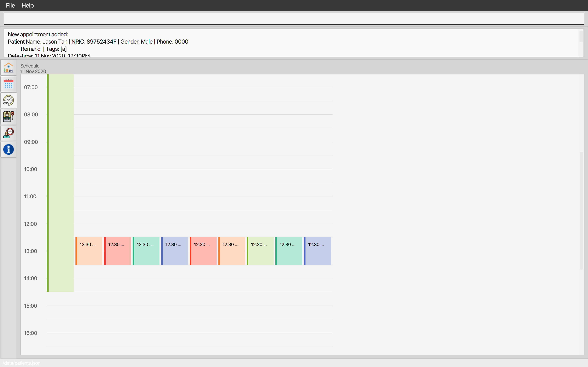Select the first teal 12:30 appointment
588x367 pixels.
click(x=146, y=251)
